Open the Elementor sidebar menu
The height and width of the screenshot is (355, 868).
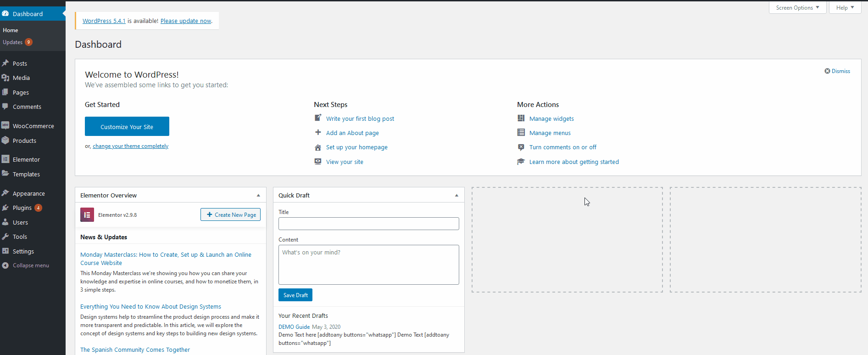point(26,160)
